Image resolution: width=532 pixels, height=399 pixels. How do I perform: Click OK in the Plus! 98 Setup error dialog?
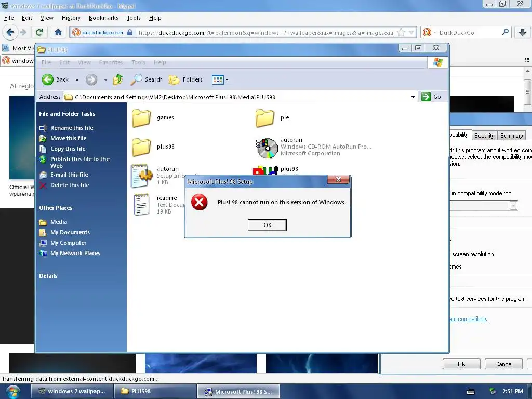pyautogui.click(x=267, y=225)
